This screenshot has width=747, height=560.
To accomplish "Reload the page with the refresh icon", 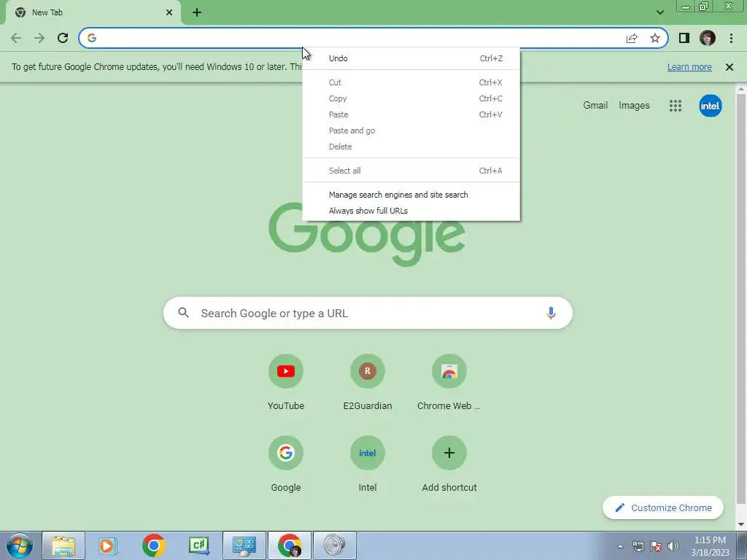I will click(x=63, y=38).
